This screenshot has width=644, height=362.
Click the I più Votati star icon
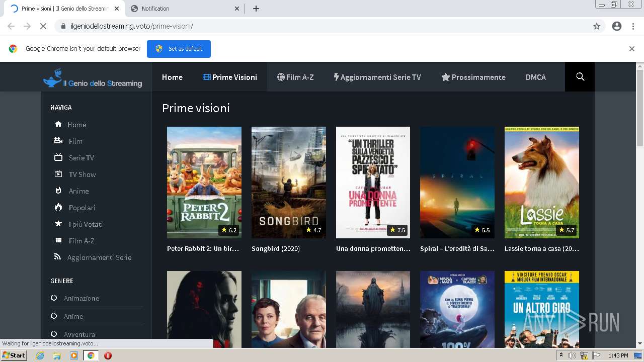pos(58,224)
